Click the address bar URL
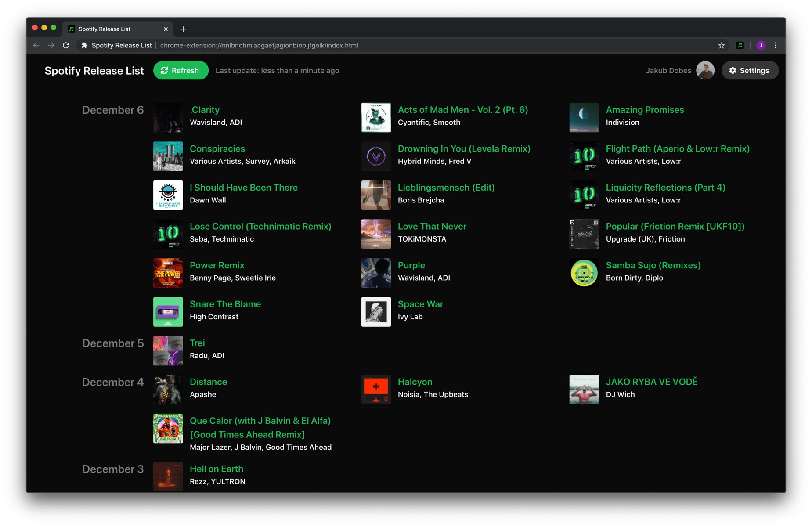 pos(259,45)
